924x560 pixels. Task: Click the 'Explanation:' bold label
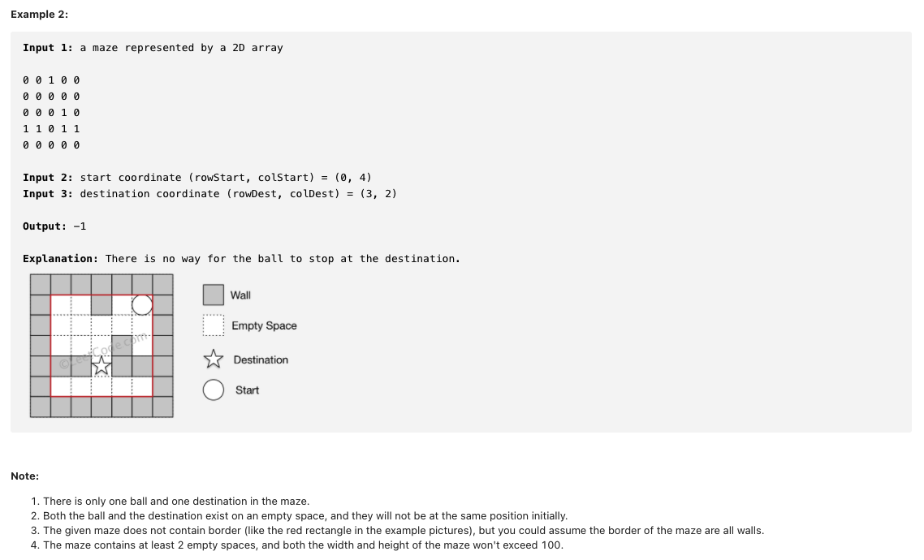point(61,259)
